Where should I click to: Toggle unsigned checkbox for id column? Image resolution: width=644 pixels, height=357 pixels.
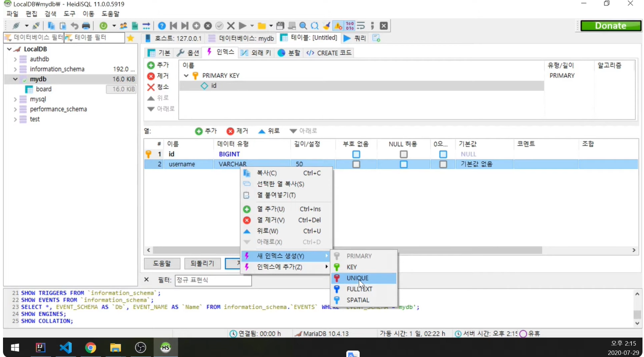pos(356,154)
